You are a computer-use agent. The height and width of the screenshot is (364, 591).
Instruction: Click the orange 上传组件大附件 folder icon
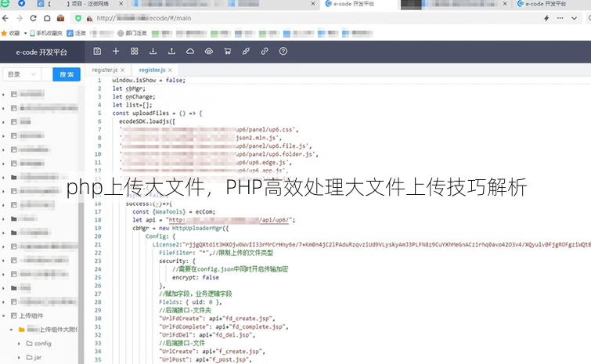[21, 330]
